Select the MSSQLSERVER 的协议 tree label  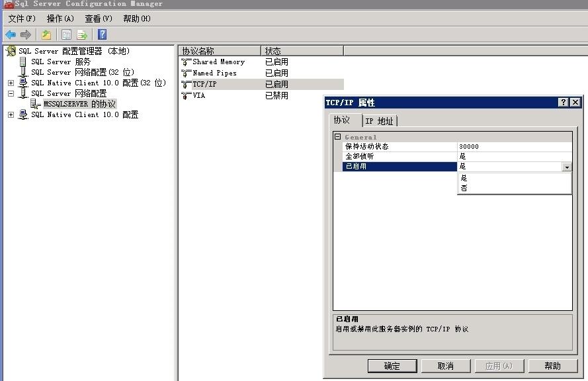(79, 104)
